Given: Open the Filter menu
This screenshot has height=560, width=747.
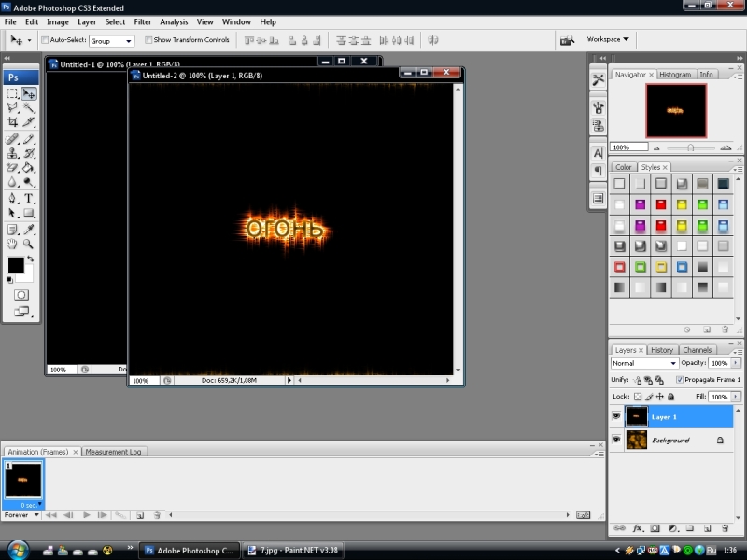Looking at the screenshot, I should pyautogui.click(x=142, y=21).
